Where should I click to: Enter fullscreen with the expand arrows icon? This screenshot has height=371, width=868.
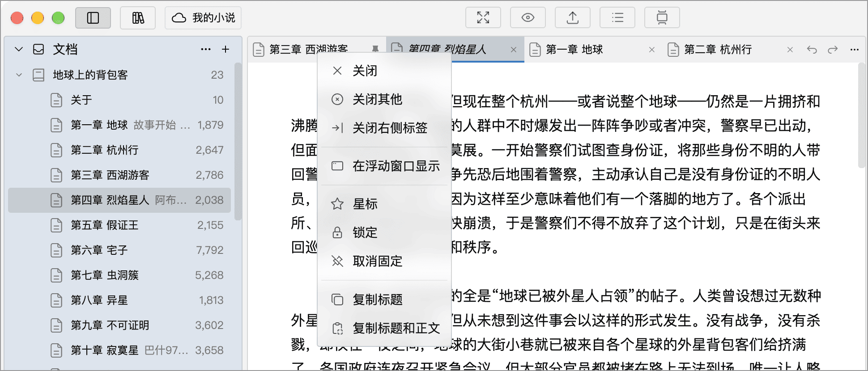pos(483,18)
